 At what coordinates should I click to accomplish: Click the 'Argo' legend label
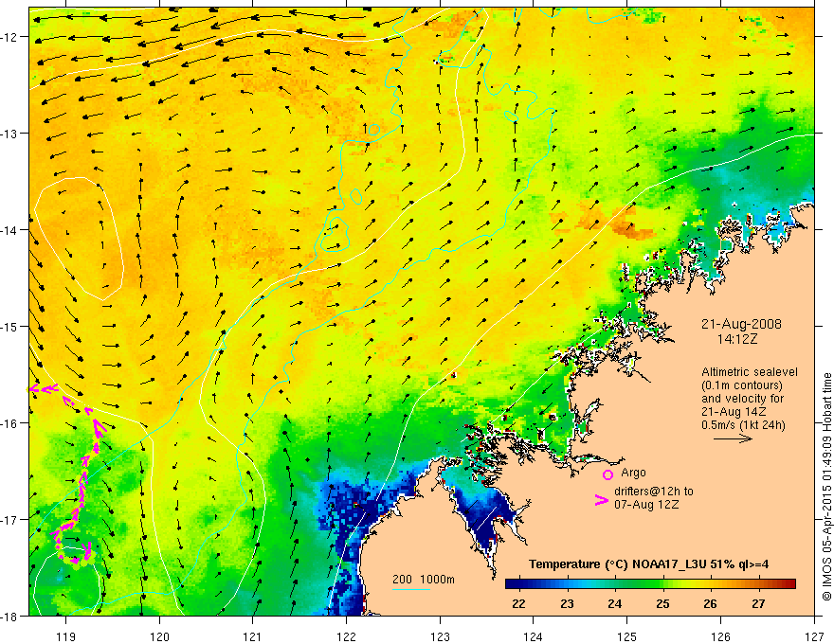click(633, 473)
